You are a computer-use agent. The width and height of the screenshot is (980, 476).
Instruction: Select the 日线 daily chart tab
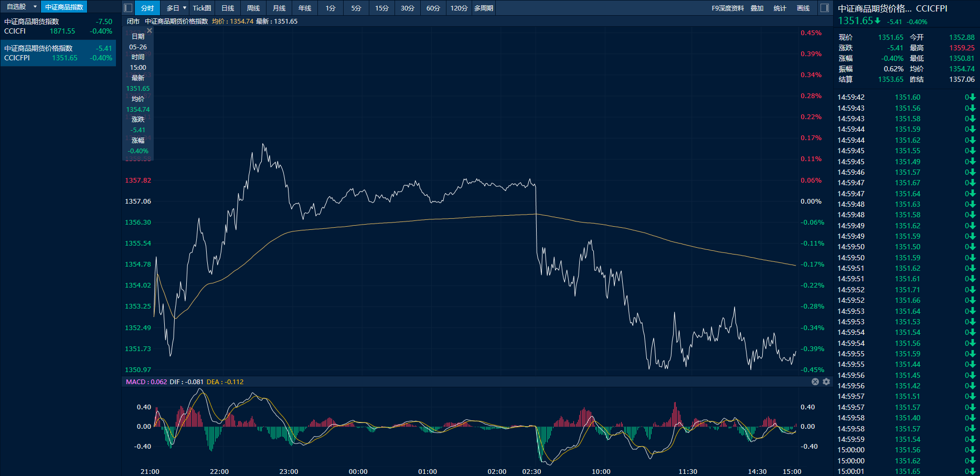228,8
